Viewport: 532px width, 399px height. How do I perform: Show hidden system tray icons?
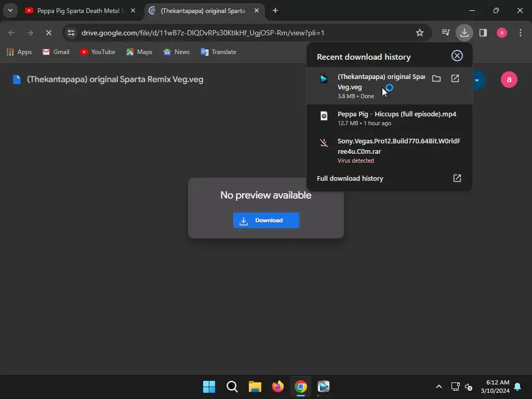point(438,387)
